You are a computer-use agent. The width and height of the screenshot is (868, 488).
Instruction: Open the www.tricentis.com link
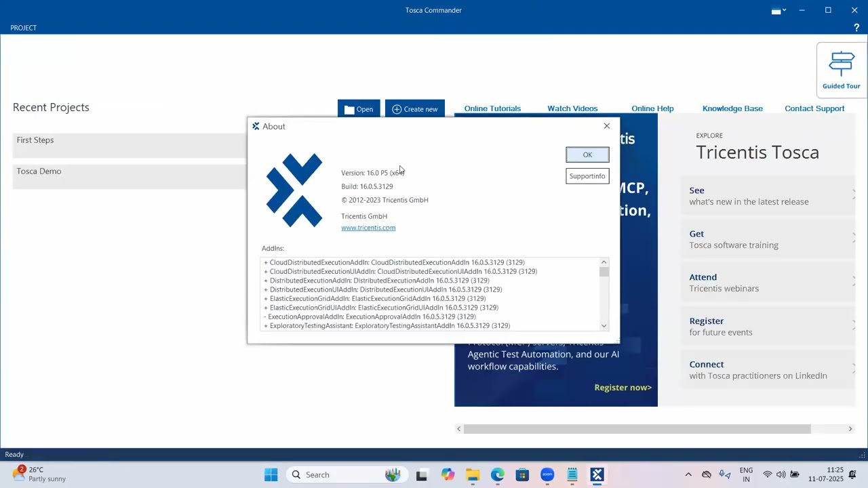coord(368,228)
